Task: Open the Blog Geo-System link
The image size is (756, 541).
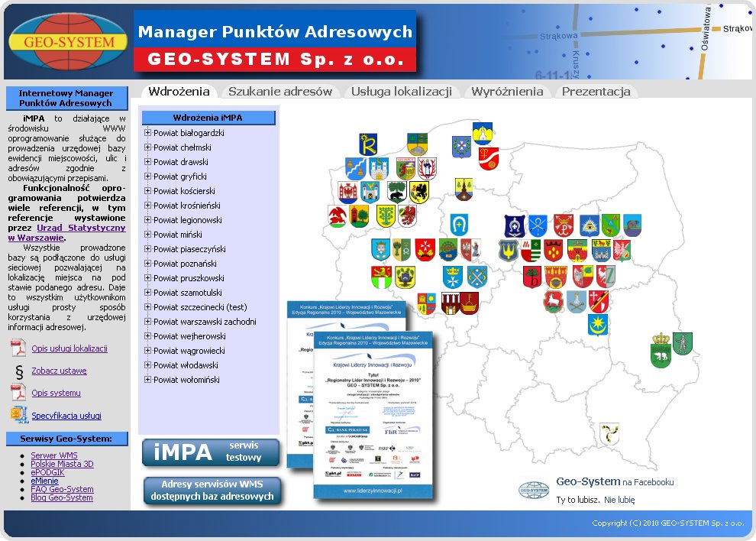Action: 62,497
